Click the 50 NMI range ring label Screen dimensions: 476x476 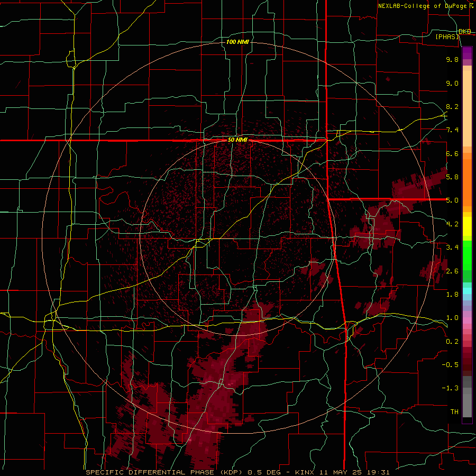pyautogui.click(x=237, y=140)
